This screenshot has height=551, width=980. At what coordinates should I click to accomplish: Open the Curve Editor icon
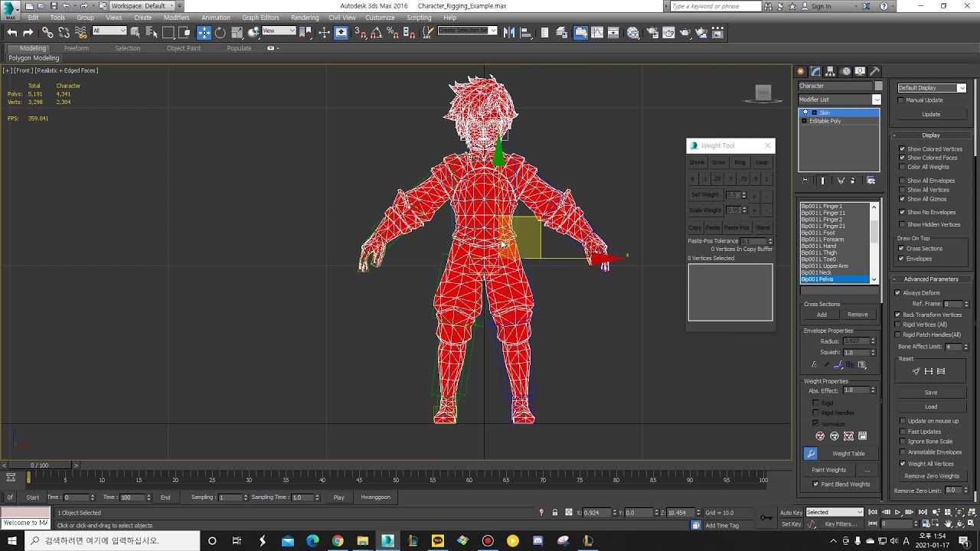(x=596, y=32)
